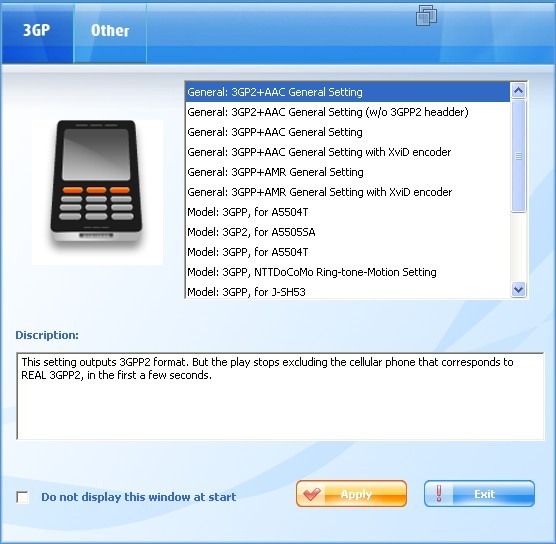Click inside the Discription text box
Image resolution: width=556 pixels, height=544 pixels.
[x=280, y=396]
